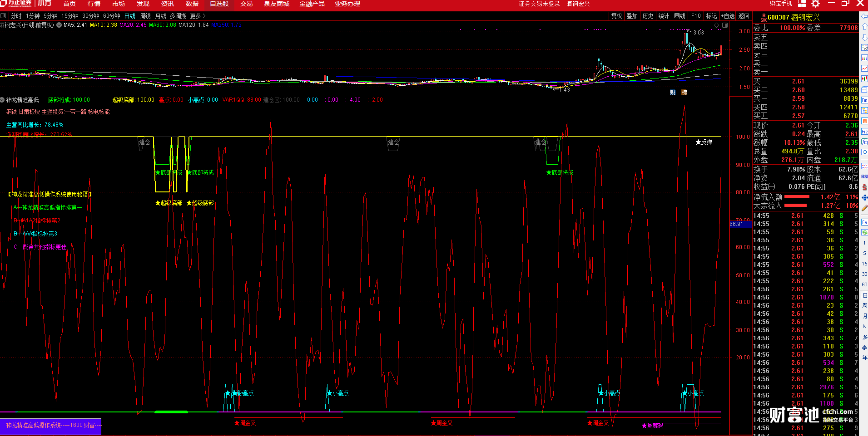Open the line chart icon in right strip
This screenshot has width=868, height=436.
[x=864, y=68]
